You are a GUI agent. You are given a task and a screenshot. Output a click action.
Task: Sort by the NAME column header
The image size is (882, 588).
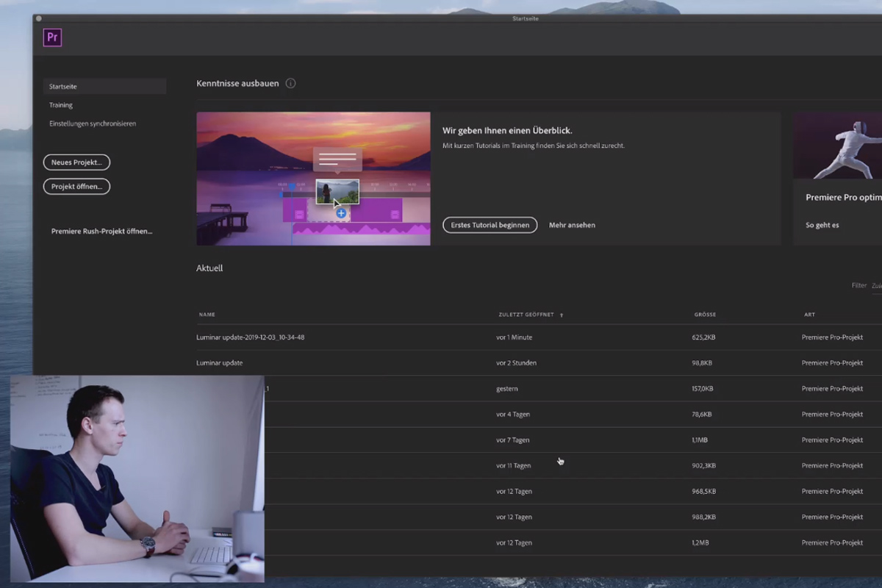tap(207, 315)
